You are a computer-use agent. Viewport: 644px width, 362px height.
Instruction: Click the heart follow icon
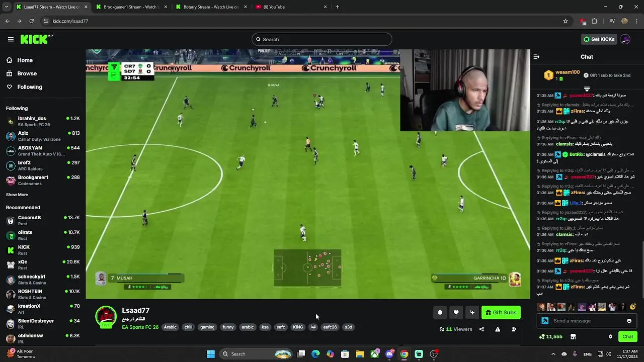click(456, 312)
